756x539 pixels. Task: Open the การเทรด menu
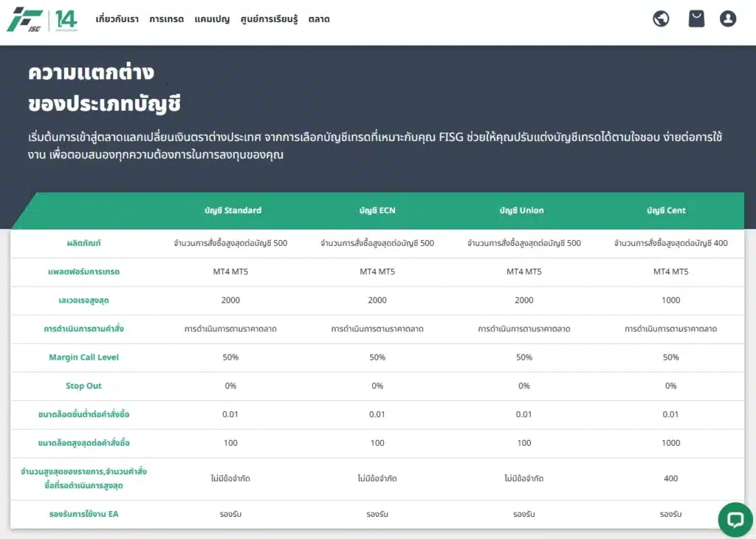[166, 19]
